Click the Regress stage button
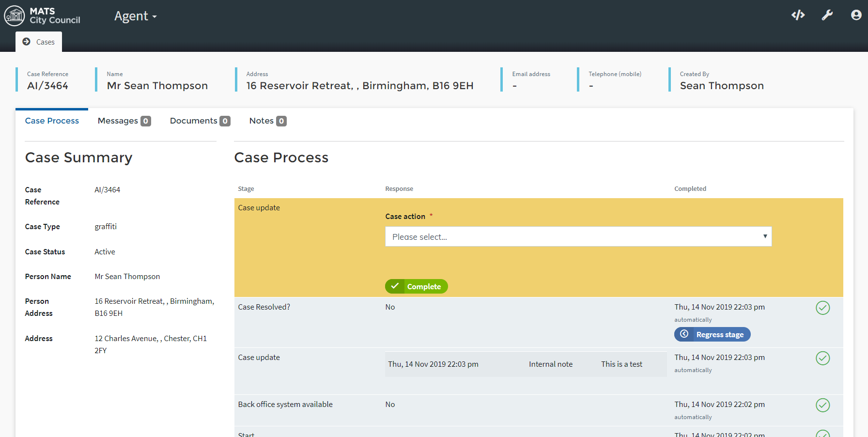Screen dimensions: 868x437 coord(712,334)
